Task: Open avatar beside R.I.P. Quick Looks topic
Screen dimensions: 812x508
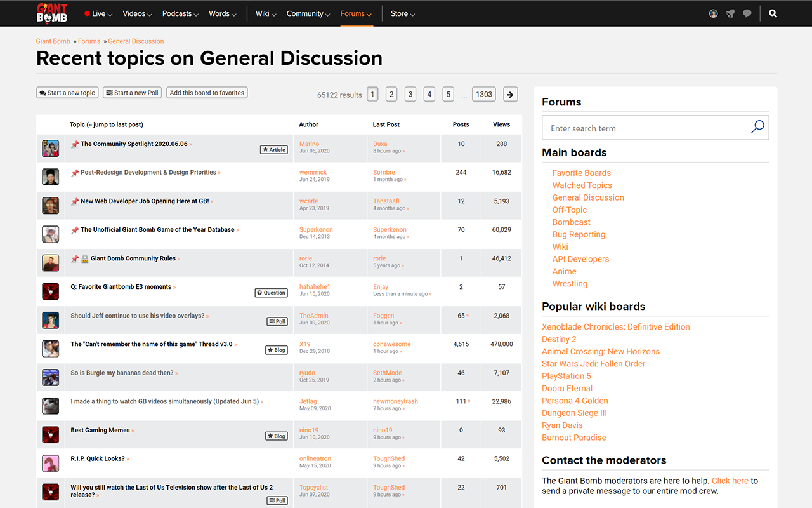Action: 51,463
